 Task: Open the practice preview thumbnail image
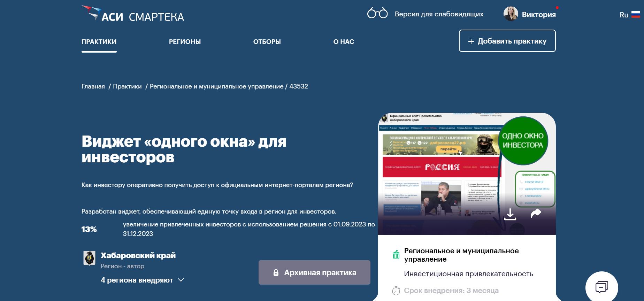[x=467, y=173]
